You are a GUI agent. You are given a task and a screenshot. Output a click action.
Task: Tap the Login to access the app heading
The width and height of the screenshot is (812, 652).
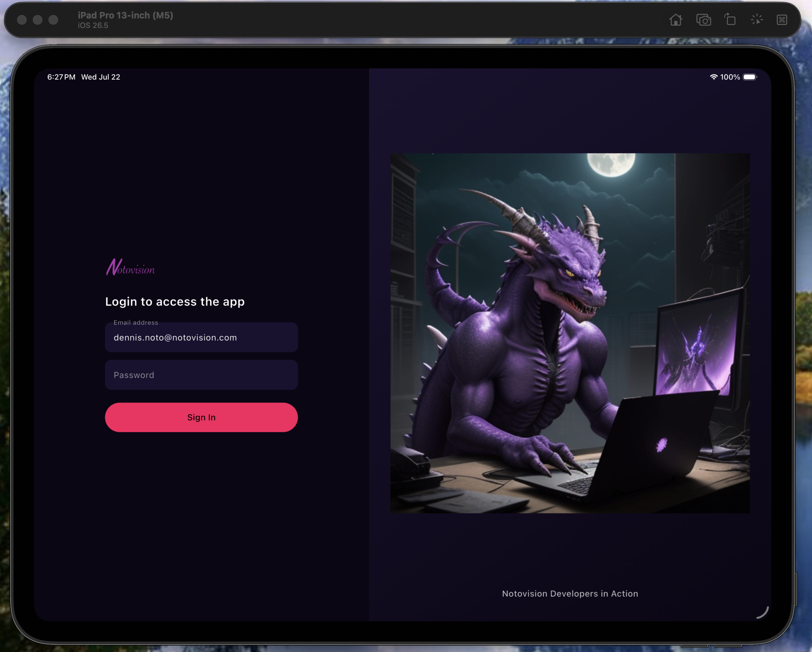tap(175, 302)
